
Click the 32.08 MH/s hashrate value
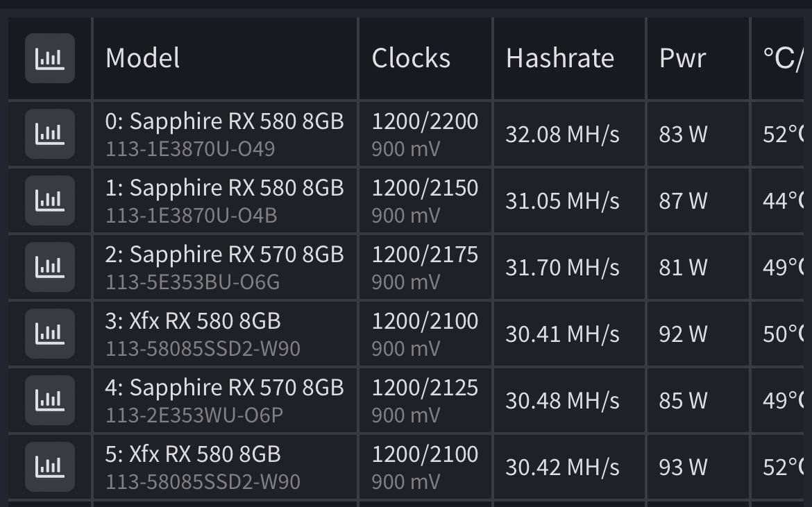pos(562,135)
